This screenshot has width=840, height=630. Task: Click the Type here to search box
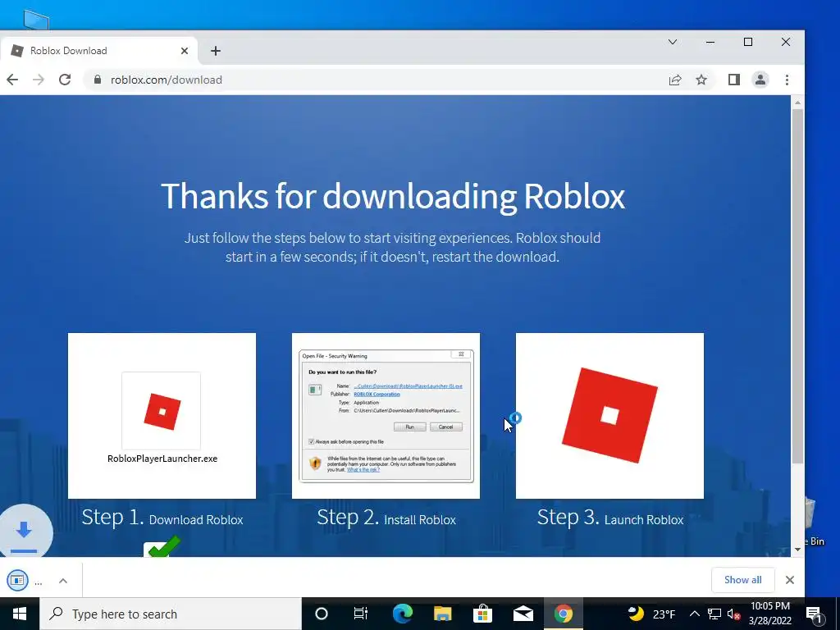pyautogui.click(x=171, y=614)
